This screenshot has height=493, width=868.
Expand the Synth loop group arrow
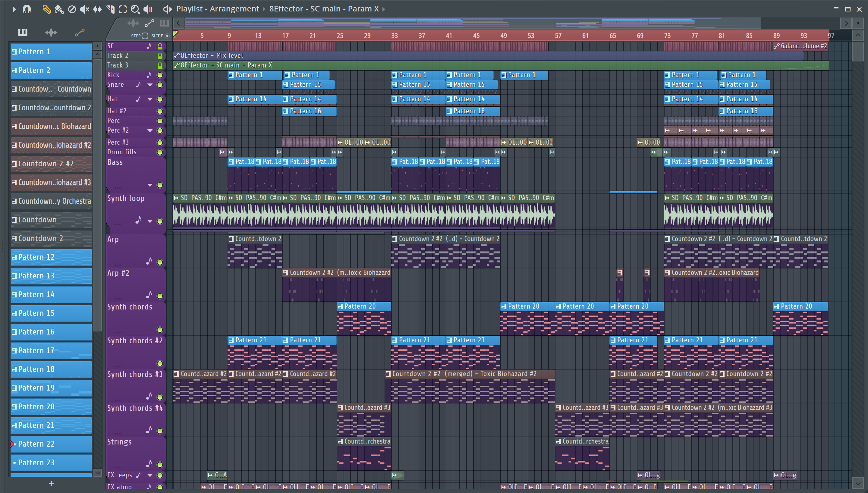tap(149, 221)
